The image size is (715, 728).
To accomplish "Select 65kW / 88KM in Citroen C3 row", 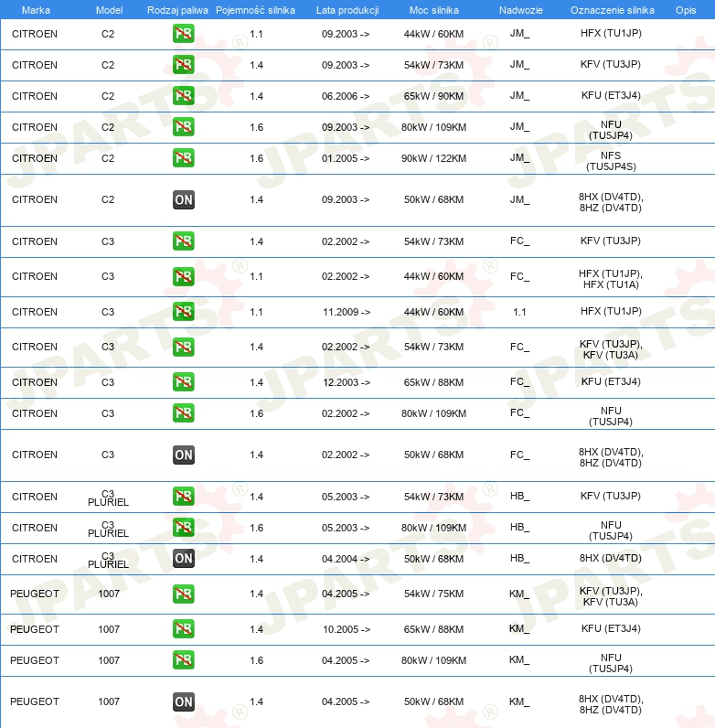I will click(x=433, y=382).
